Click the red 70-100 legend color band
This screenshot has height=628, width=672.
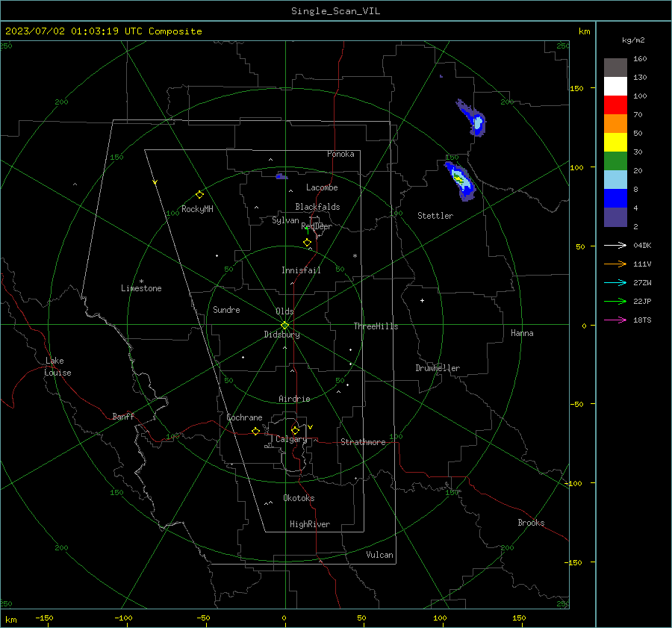click(615, 105)
